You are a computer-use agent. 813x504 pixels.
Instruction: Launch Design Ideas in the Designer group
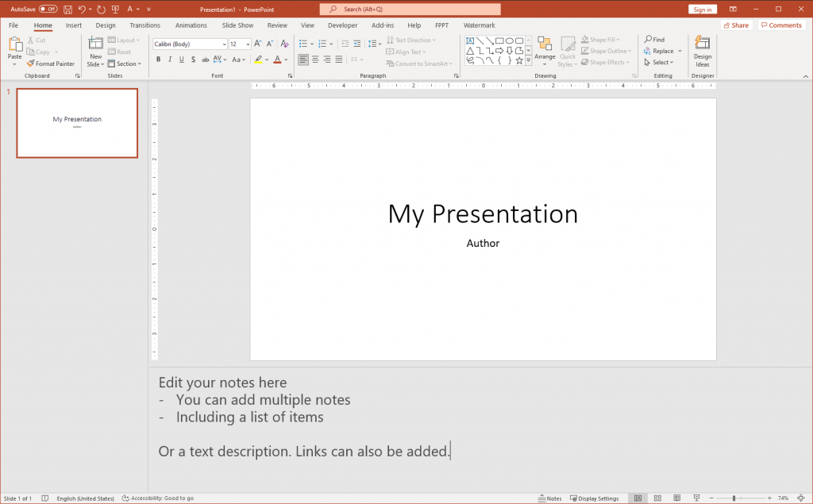(x=702, y=51)
